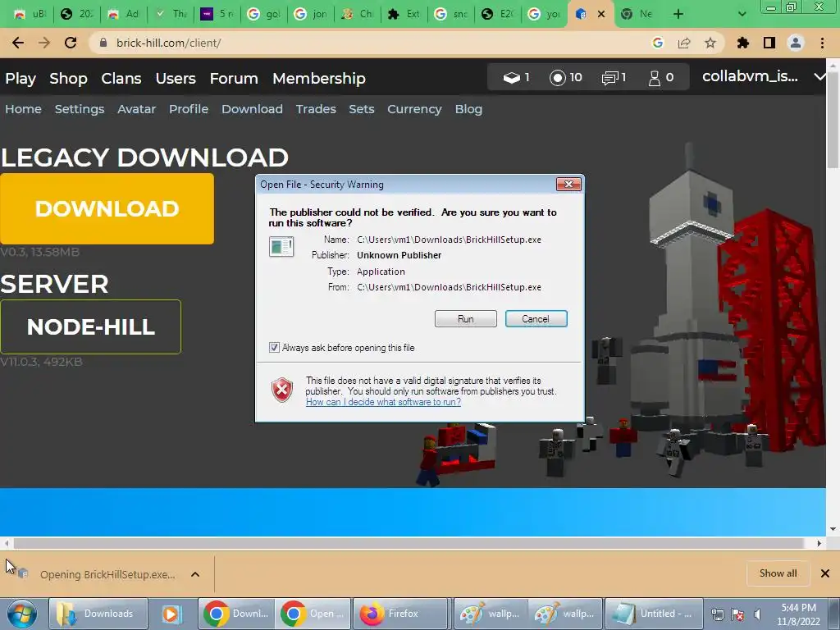Click the volume speaker tray icon
840x630 pixels.
click(757, 614)
